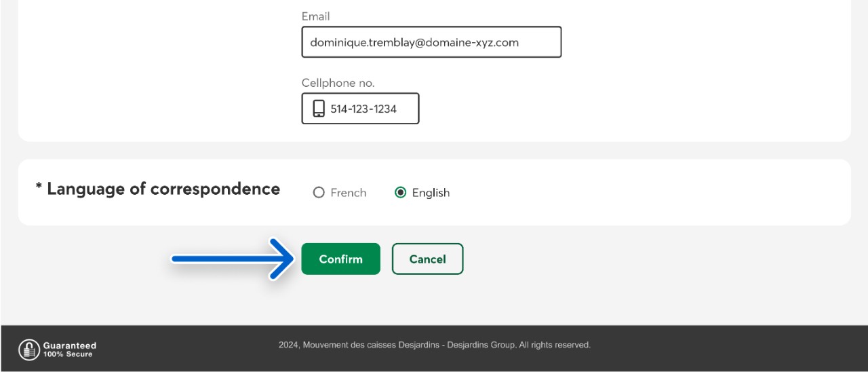Click the required asterisk before Language heading
Screen dimensions: 868x372
[x=39, y=188]
